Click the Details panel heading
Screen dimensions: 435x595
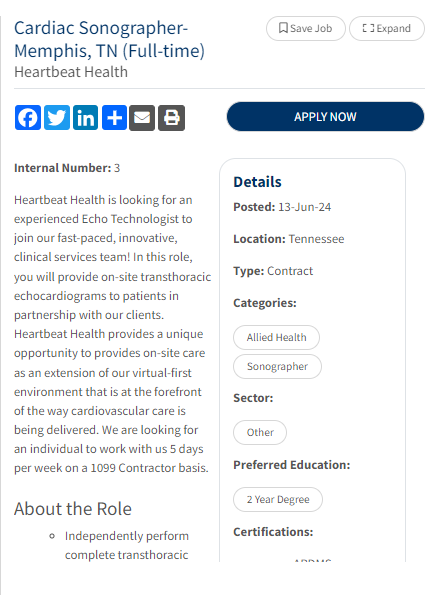coord(257,182)
